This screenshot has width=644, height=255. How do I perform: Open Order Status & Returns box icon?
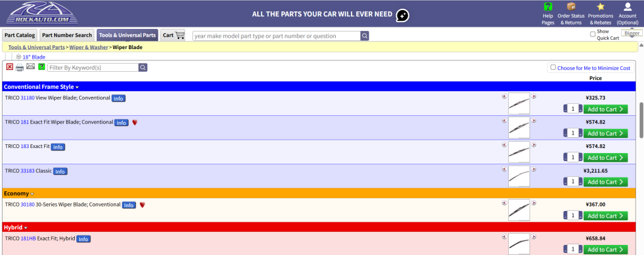(571, 6)
